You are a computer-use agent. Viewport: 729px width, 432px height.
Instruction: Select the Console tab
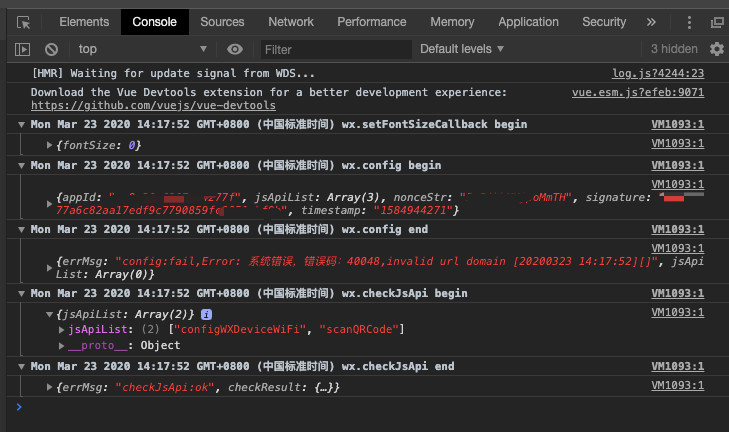click(x=154, y=22)
